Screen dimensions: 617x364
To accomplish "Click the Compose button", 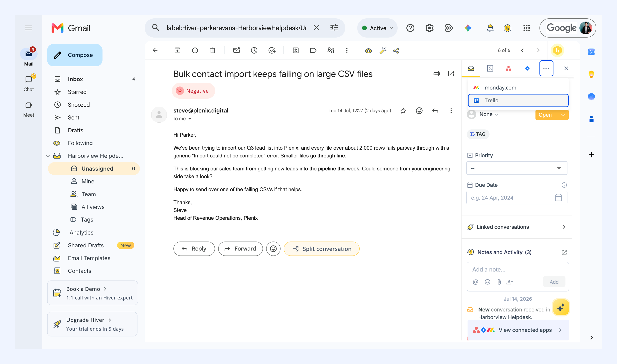I will coord(75,55).
